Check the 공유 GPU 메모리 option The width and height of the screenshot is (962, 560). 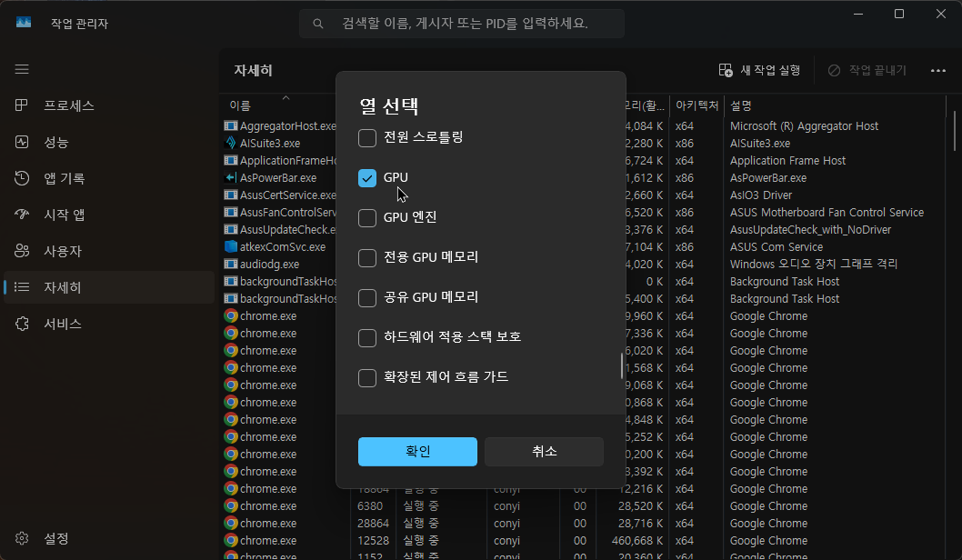click(367, 297)
